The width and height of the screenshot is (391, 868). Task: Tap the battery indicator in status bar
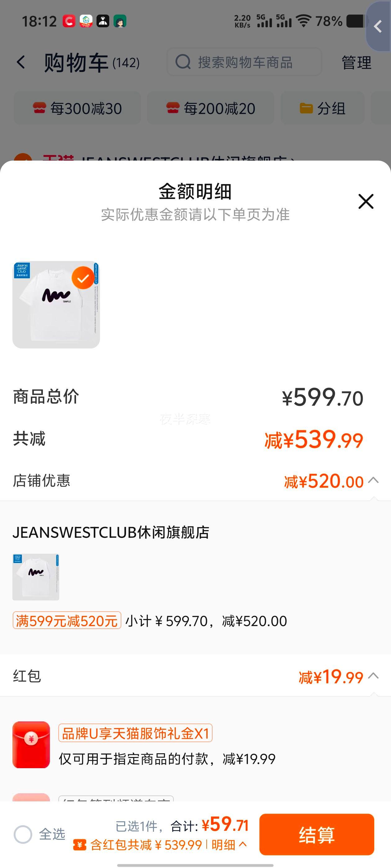(356, 21)
